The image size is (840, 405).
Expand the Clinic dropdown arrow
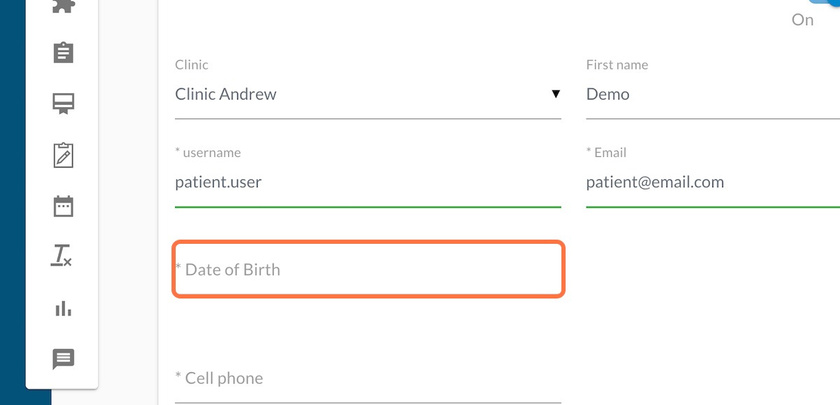click(x=556, y=94)
